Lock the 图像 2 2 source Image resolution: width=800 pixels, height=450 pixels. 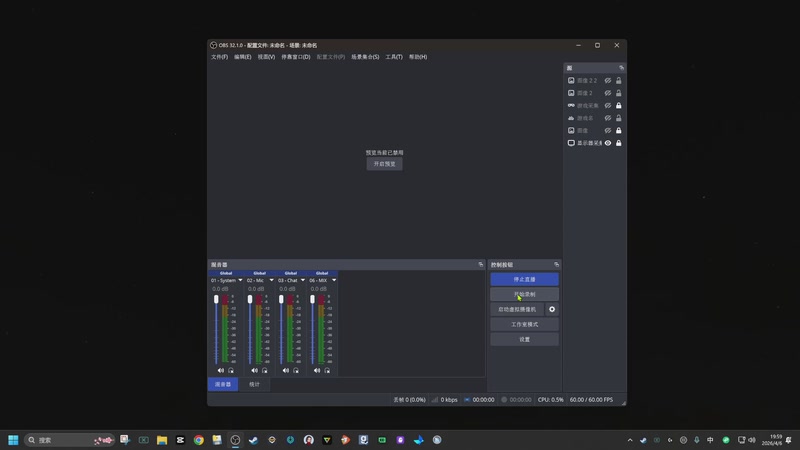618,80
